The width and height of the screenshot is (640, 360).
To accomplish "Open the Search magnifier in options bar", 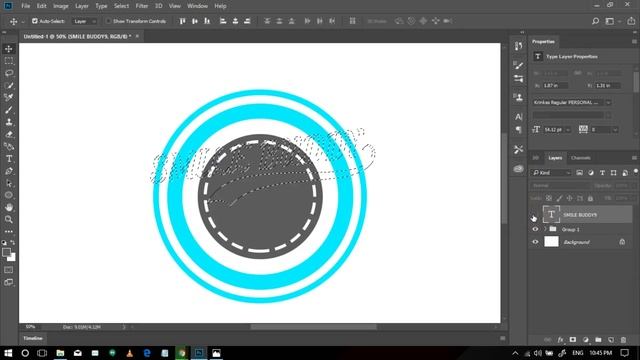I will point(596,21).
